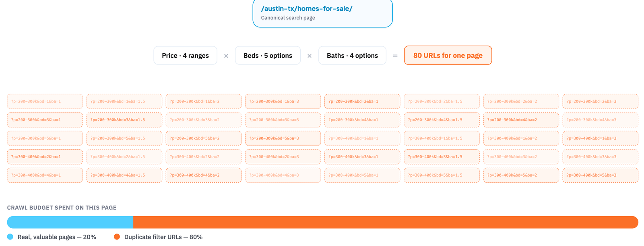Click the blue dot legend for real valuable pages
The height and width of the screenshot is (246, 644).
(10, 237)
